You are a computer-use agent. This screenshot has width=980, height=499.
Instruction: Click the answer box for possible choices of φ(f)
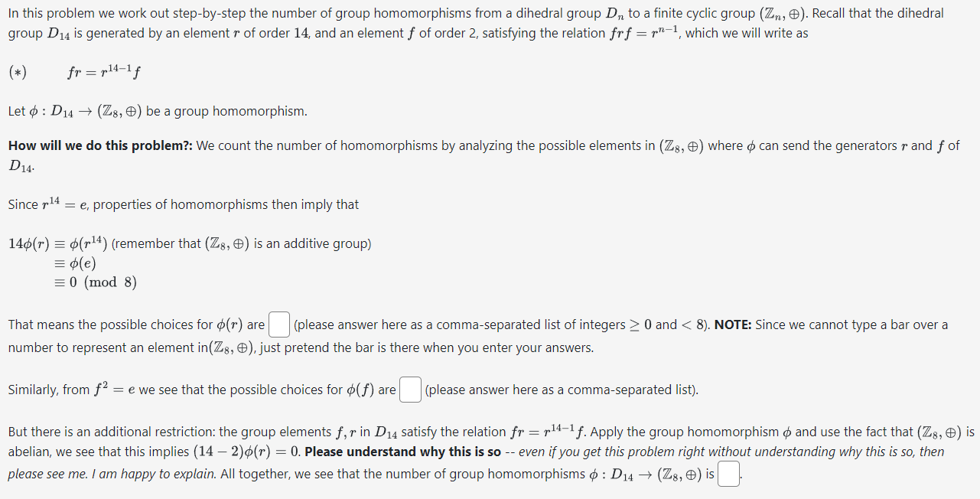point(410,390)
